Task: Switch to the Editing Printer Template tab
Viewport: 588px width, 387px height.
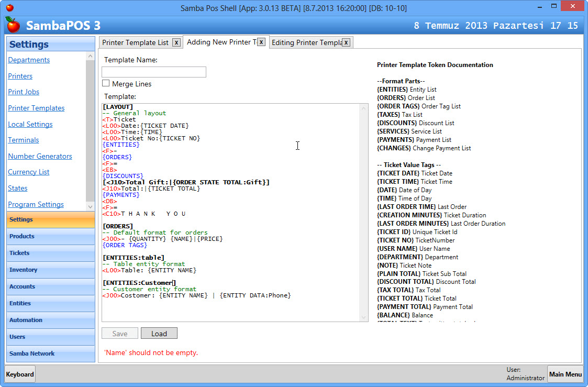Action: pos(306,42)
